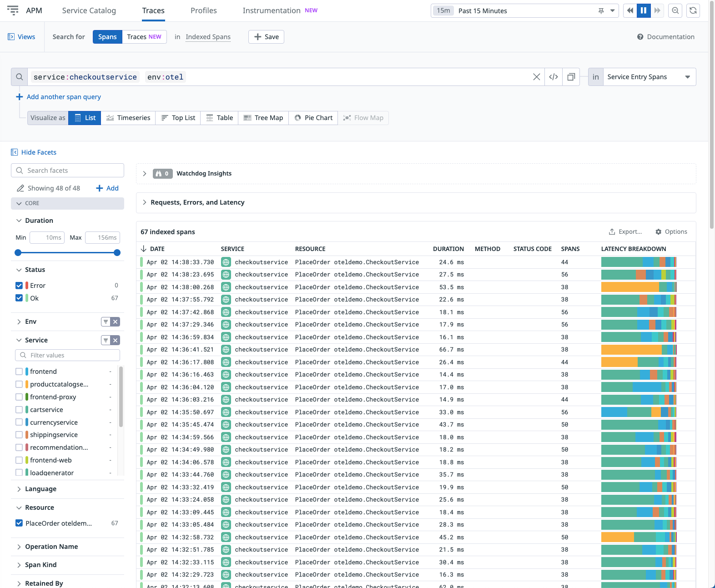
Task: Add another span query
Action: tap(59, 97)
